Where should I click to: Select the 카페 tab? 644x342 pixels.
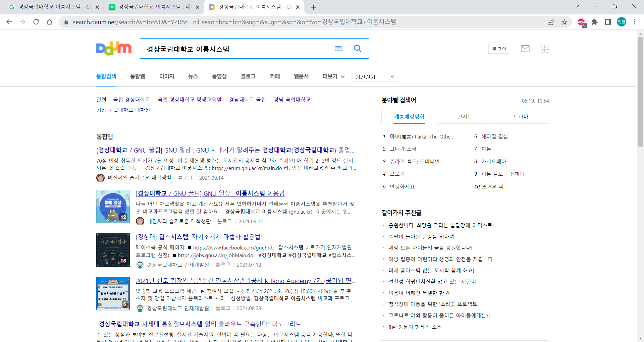click(x=275, y=76)
